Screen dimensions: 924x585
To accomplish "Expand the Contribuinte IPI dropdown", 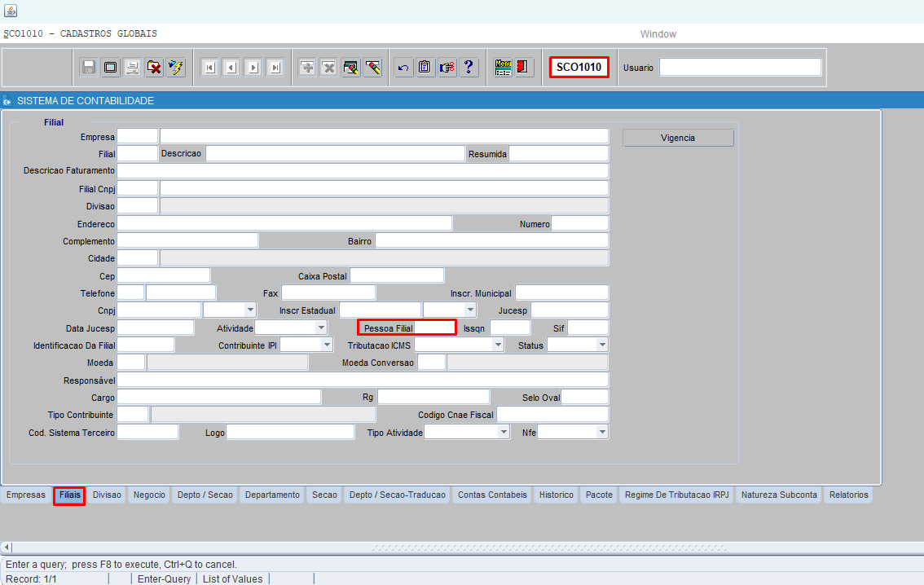I will [x=327, y=345].
